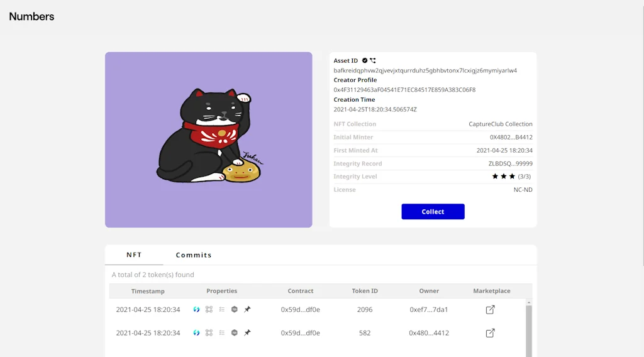
Task: Click the second integrity level star
Action: [x=504, y=176]
